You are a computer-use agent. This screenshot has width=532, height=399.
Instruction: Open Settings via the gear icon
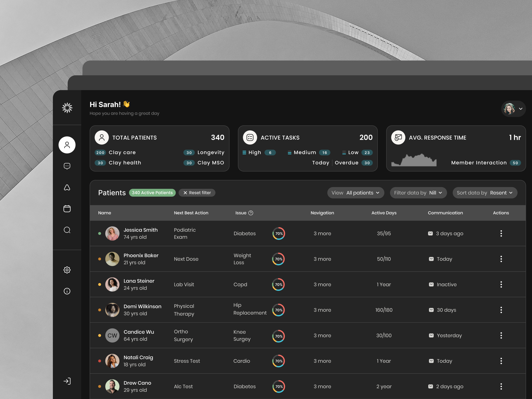click(67, 270)
